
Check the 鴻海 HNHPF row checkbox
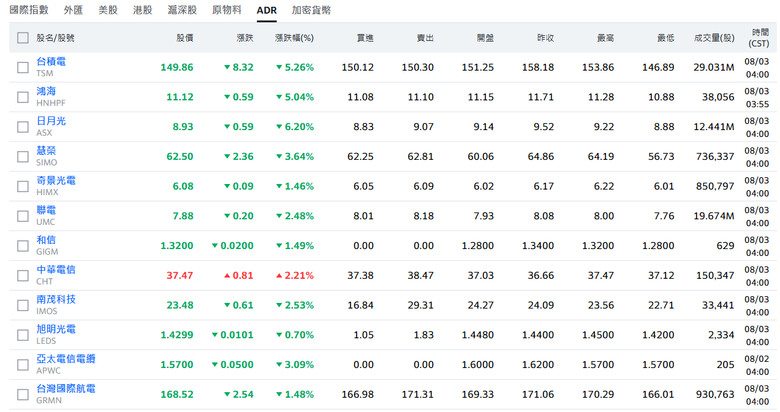click(23, 97)
